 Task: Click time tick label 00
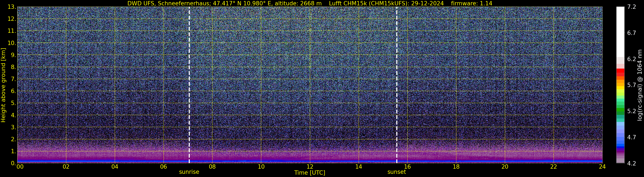[x=20, y=167]
